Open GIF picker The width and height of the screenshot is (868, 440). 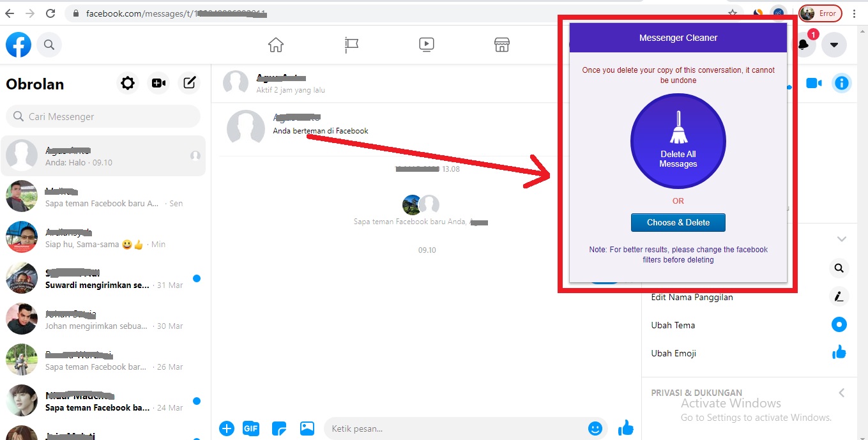251,429
